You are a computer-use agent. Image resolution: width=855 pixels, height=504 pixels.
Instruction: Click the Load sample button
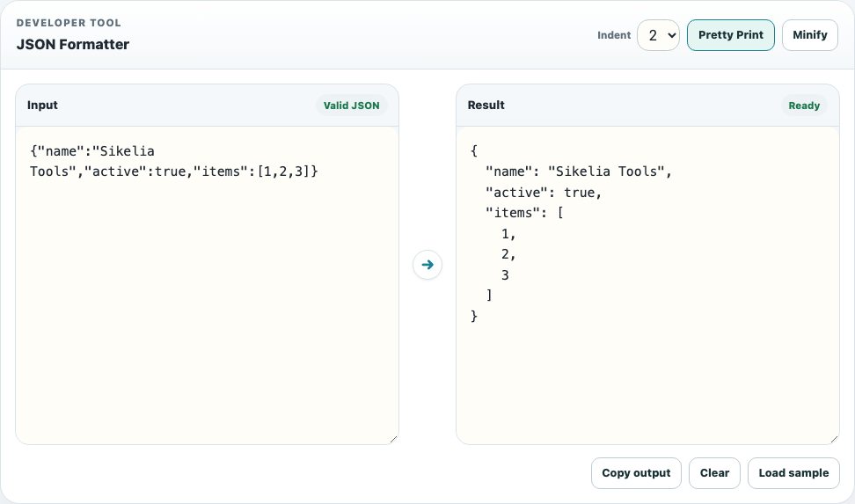pyautogui.click(x=793, y=473)
